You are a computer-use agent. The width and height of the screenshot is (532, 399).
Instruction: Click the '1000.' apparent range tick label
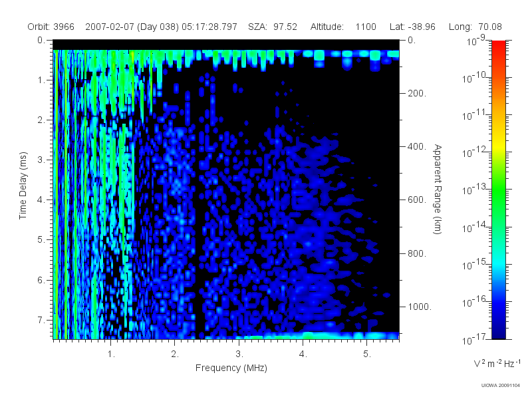coord(420,307)
